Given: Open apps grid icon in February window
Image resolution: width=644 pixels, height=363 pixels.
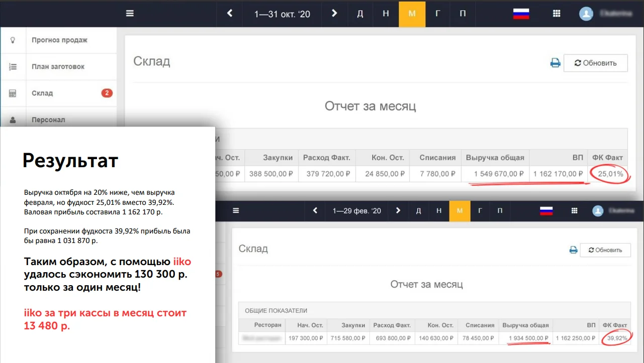Looking at the screenshot, I should coord(575,211).
